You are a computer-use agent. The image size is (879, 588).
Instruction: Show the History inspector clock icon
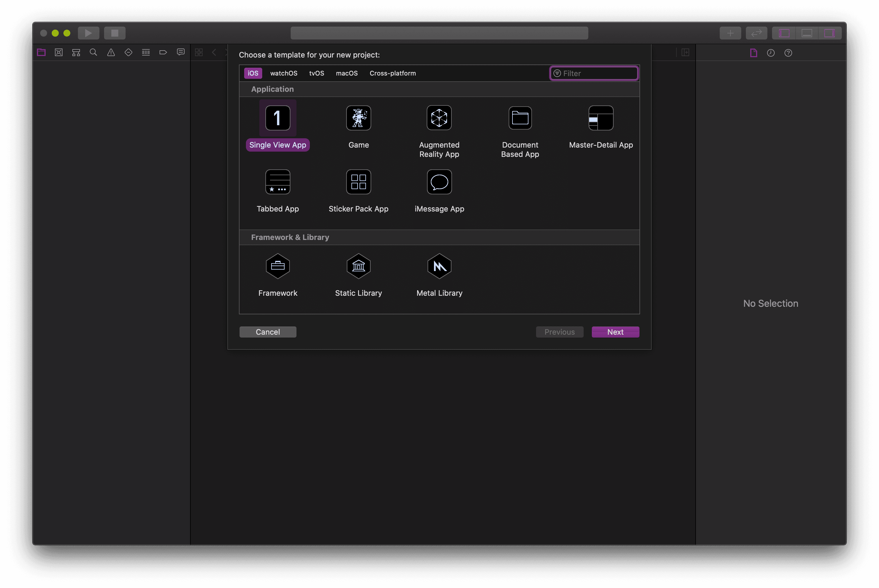coord(771,53)
